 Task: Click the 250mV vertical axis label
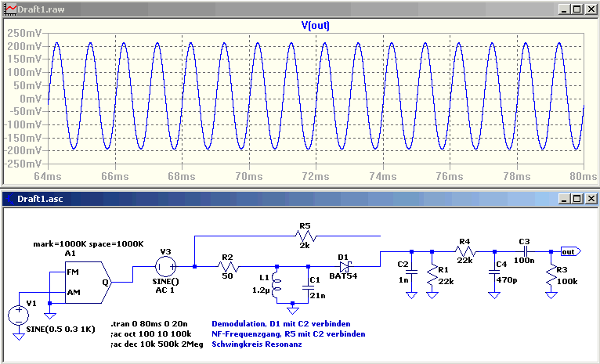pos(24,33)
